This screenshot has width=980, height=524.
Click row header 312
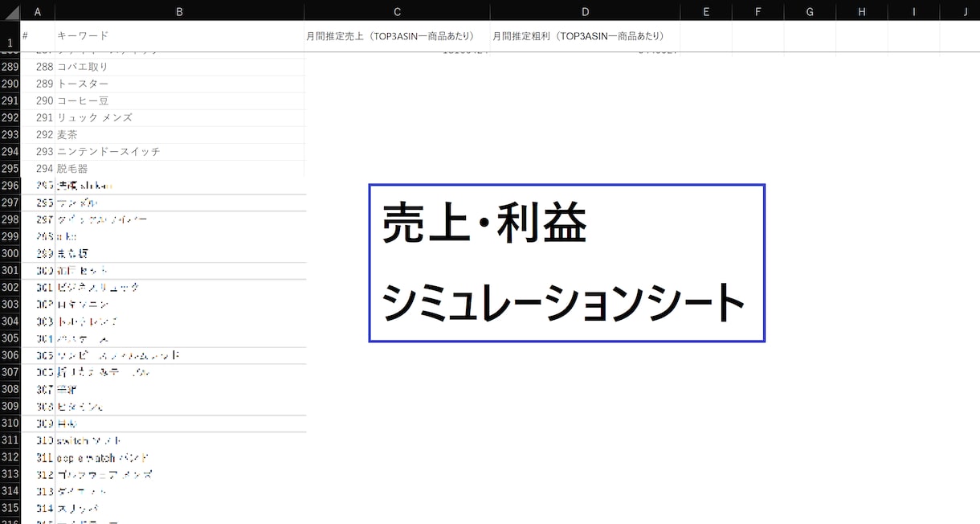click(10, 456)
